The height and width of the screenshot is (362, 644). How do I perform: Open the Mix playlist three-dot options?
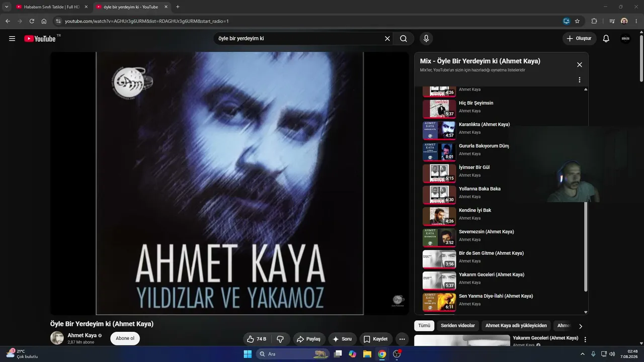[x=580, y=80]
